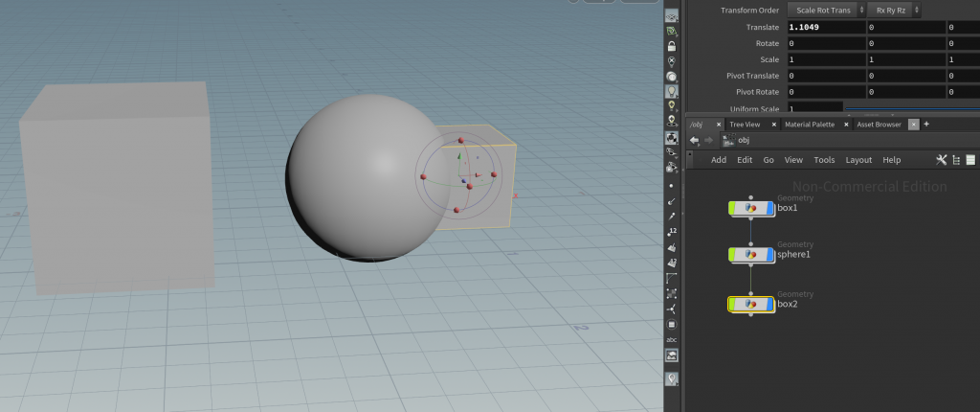Toggle the point normals display icon
This screenshot has width=980, height=412.
point(671,201)
